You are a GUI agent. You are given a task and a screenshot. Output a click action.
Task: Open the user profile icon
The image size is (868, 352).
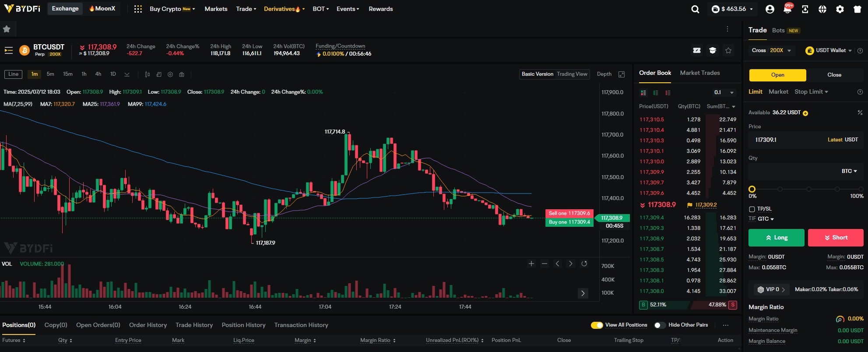[x=770, y=9]
